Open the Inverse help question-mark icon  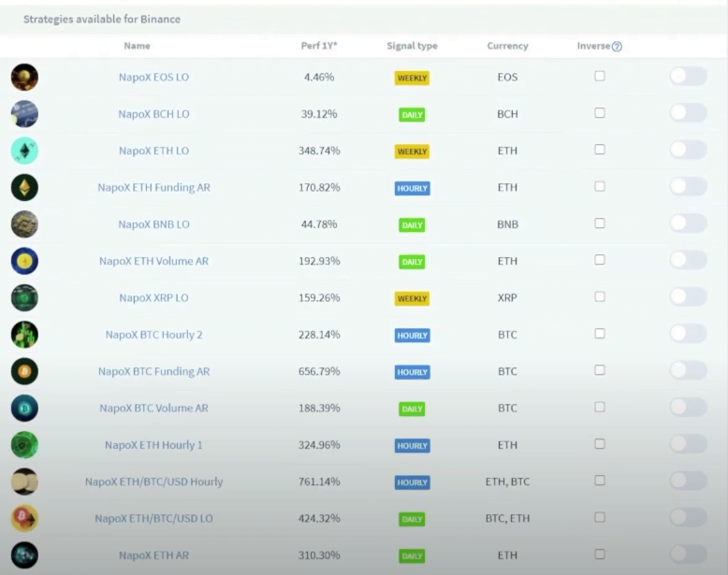(x=617, y=47)
